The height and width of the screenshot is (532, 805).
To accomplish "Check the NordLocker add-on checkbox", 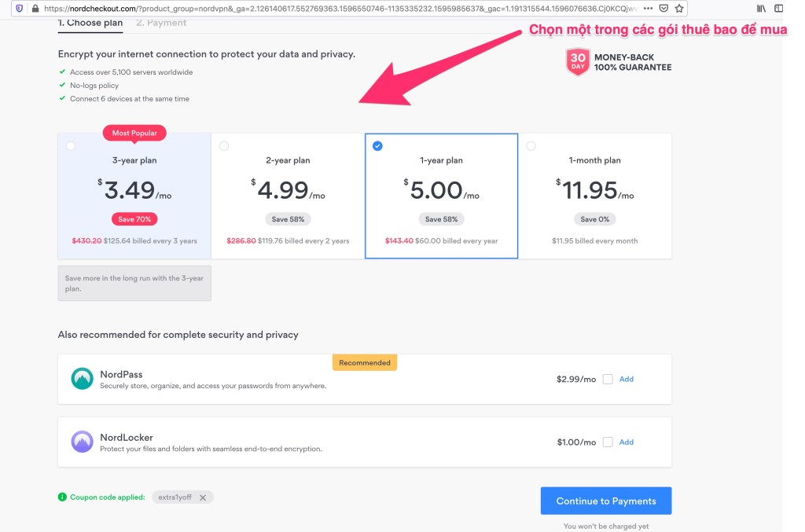I will [x=608, y=442].
